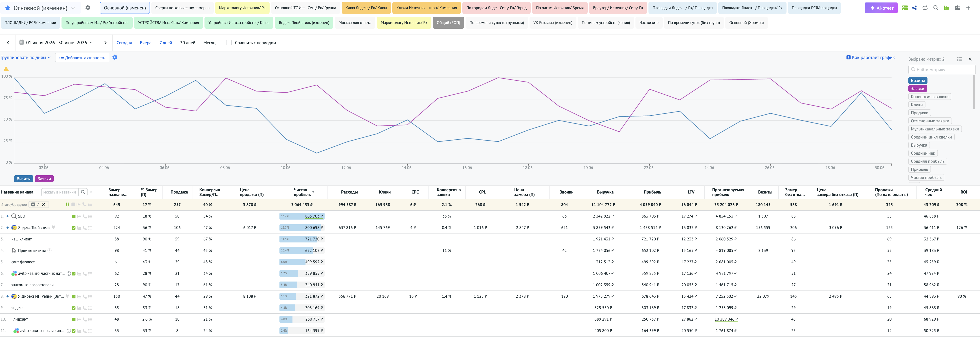
Task: Open the Москва для отчета tab
Action: [355, 22]
